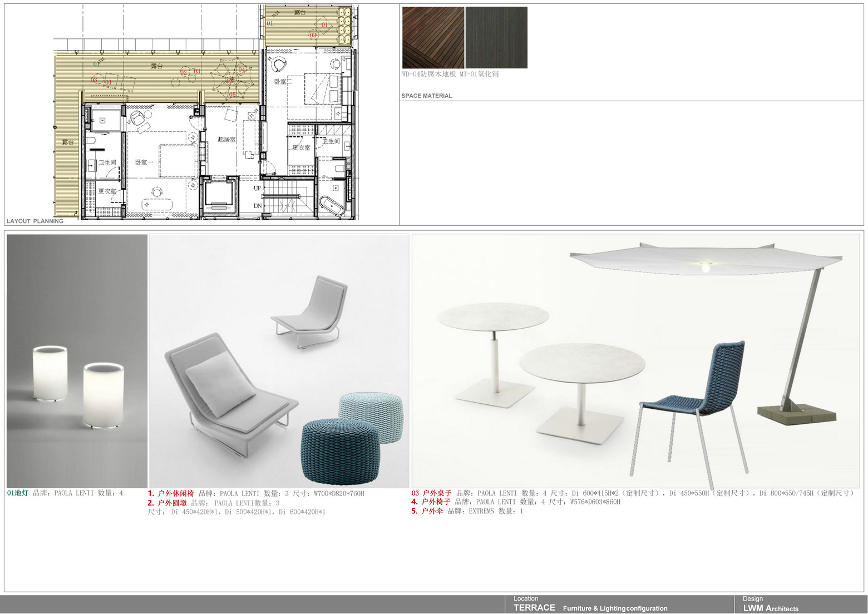
Task: Select the '03 户外桌子' item label
Action: (432, 493)
